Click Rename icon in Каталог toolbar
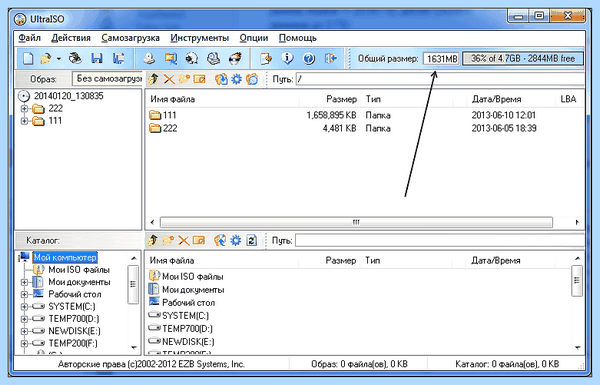Screen dimensions: 600x385 click(x=199, y=240)
